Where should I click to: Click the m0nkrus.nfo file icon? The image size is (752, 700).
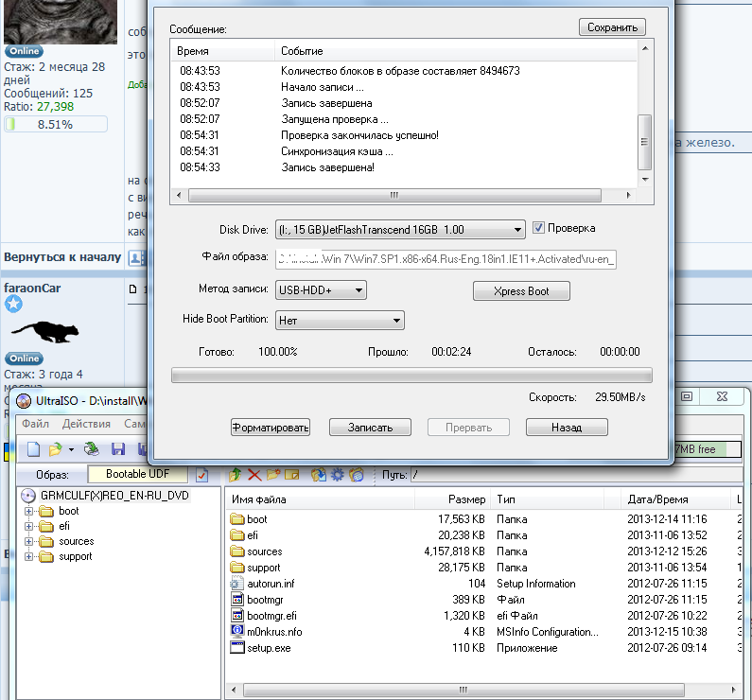(x=236, y=632)
